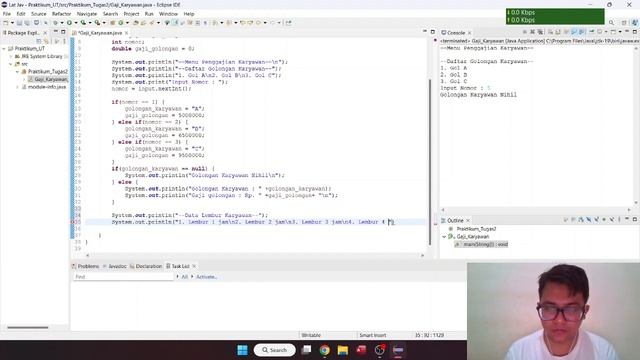Toggle Hide Static Members in Outline toolbar
Image resolution: width=640 pixels, height=360 pixels.
coord(596,220)
